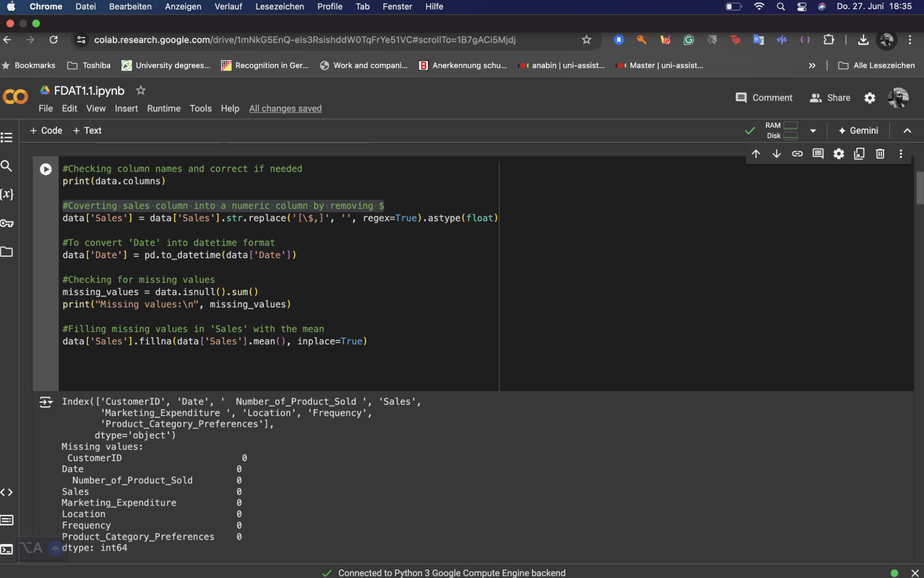The image size is (924, 578).
Task: Open the Tools menu
Action: [x=200, y=109]
